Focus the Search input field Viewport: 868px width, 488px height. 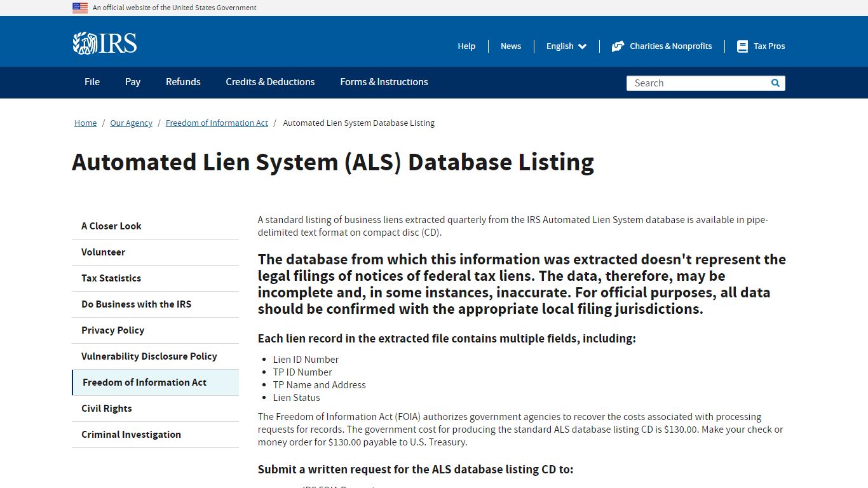click(698, 83)
